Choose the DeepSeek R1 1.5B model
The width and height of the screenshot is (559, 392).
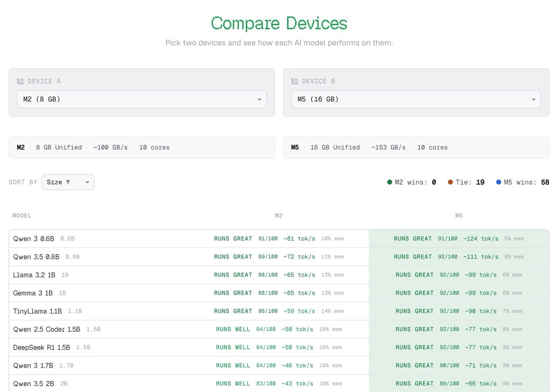(41, 347)
